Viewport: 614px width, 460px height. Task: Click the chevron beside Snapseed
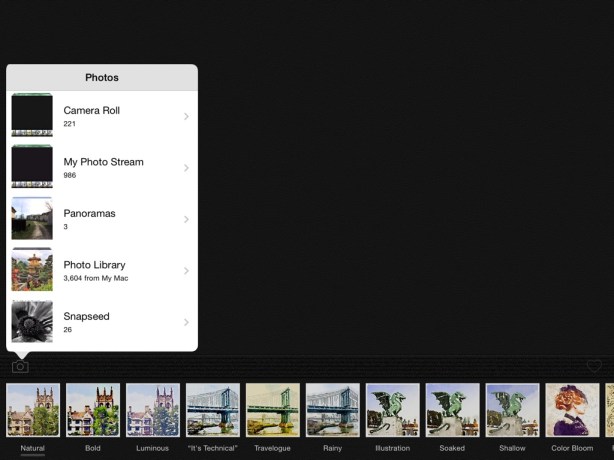tap(186, 322)
